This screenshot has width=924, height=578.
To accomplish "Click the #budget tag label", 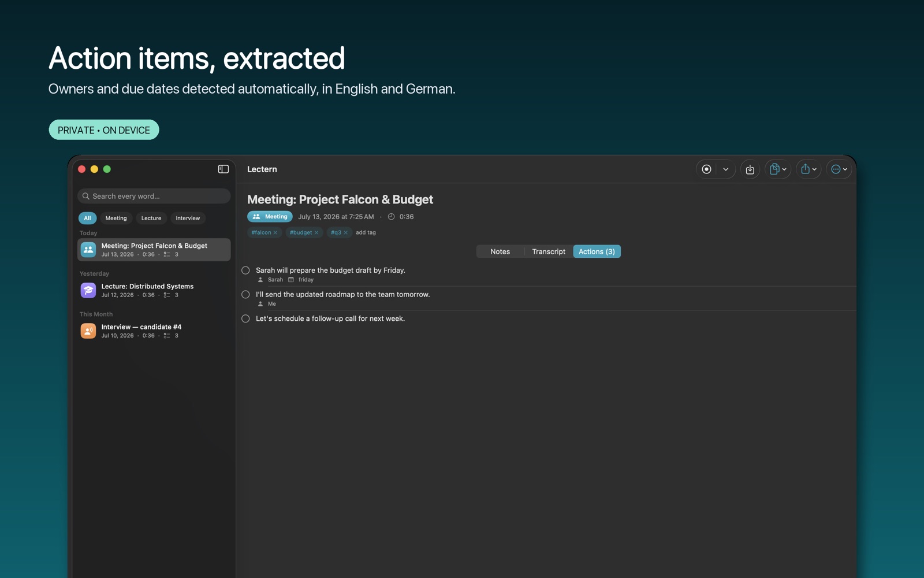I will coord(301,232).
